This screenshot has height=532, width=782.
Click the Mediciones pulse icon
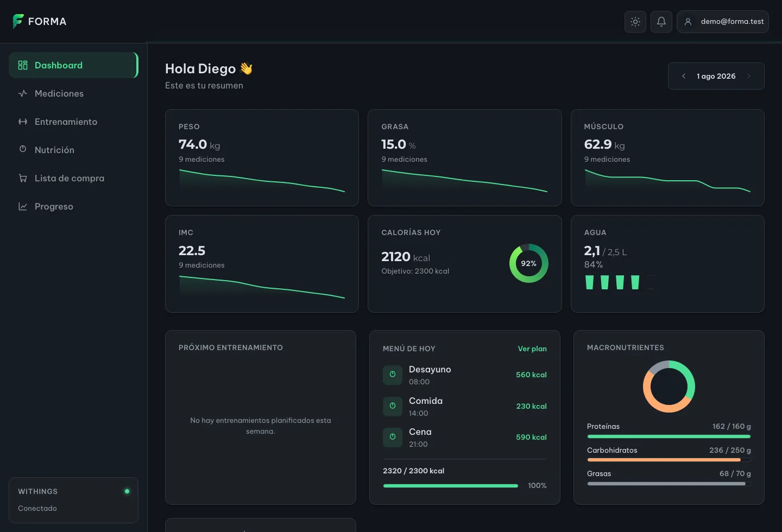(x=23, y=93)
